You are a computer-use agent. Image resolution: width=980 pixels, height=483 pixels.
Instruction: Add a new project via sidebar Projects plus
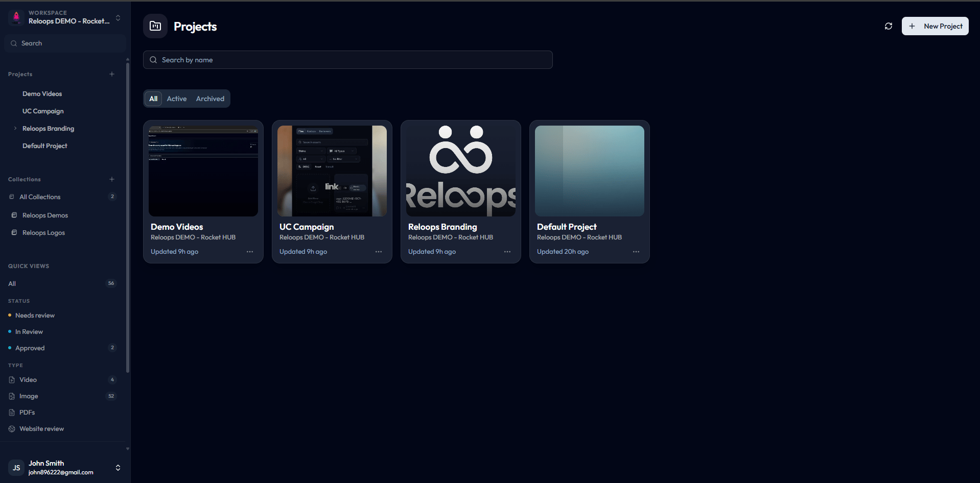click(112, 74)
